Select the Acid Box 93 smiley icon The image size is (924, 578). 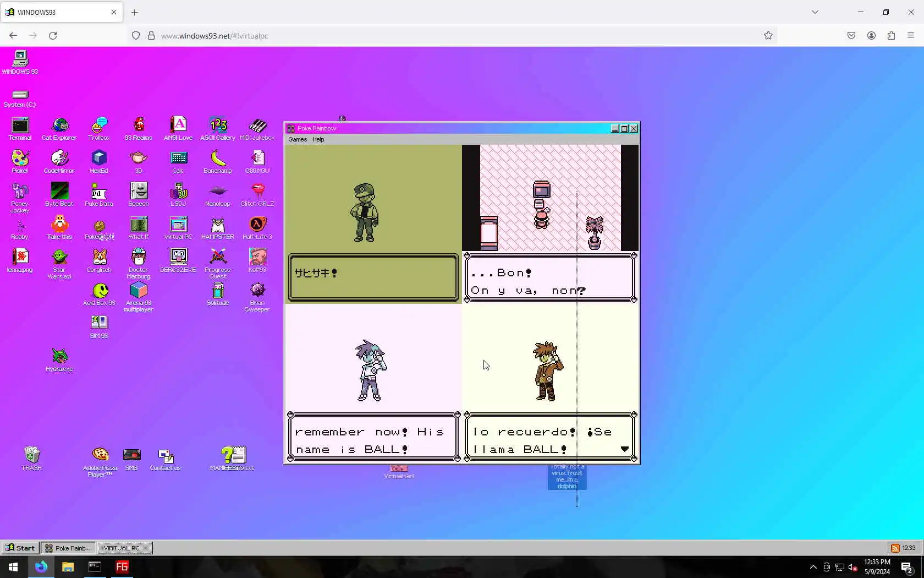[100, 295]
